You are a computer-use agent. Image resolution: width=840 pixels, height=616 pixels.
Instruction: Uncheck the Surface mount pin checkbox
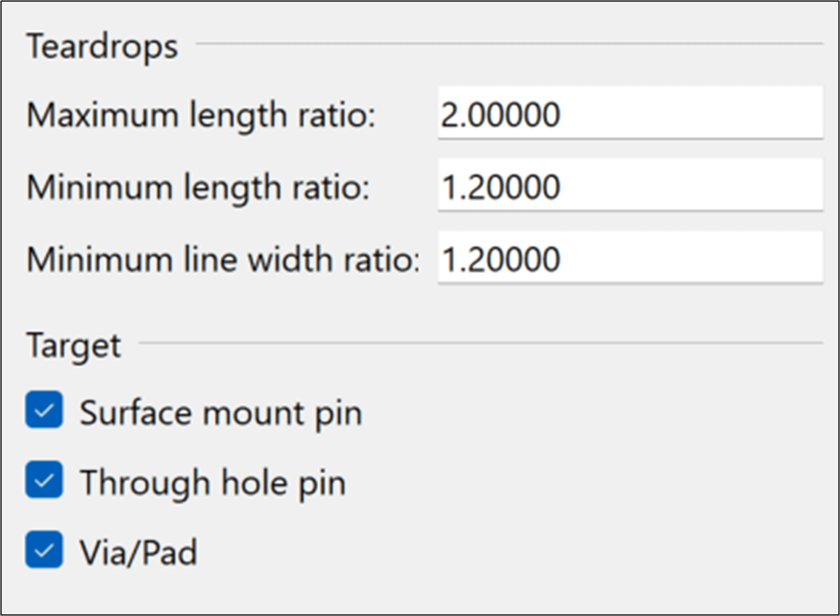point(44,409)
